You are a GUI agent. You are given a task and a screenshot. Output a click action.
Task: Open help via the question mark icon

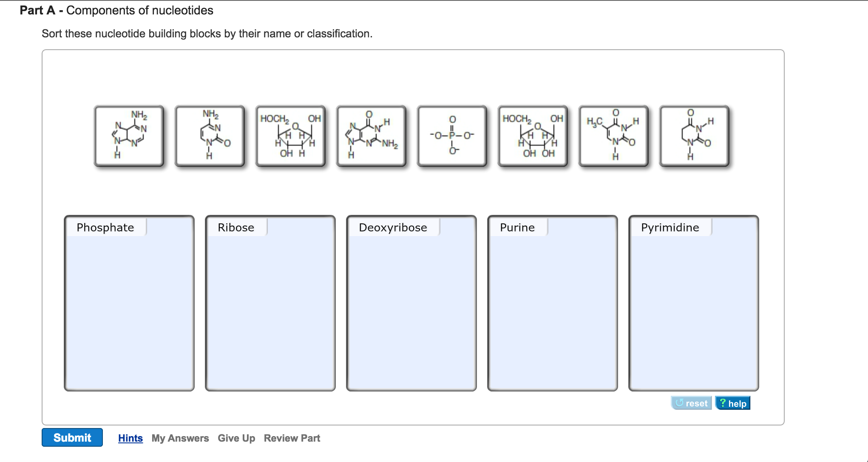tap(732, 403)
